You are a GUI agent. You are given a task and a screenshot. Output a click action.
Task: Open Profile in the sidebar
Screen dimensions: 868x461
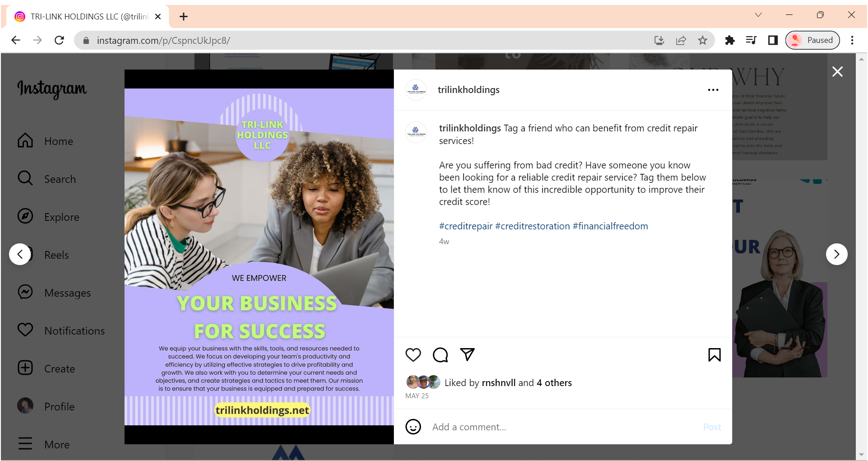coord(46,407)
